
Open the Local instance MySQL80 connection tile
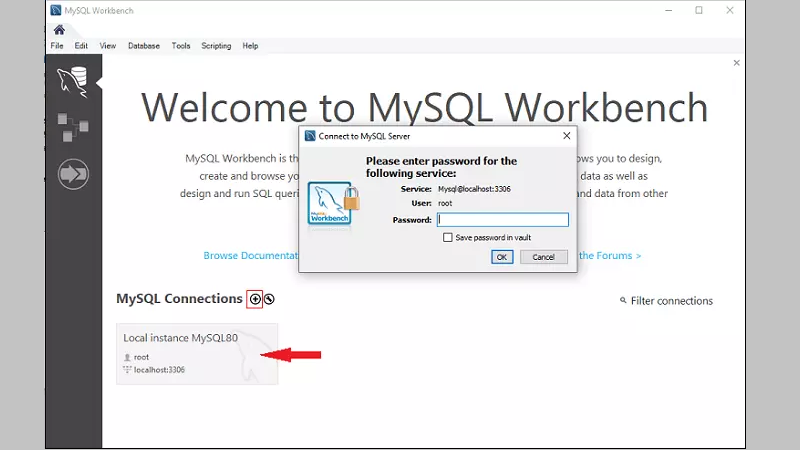click(x=197, y=354)
